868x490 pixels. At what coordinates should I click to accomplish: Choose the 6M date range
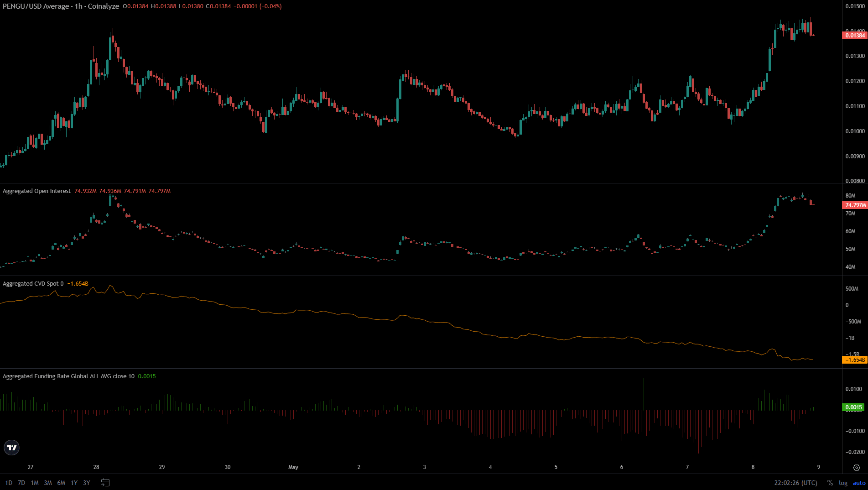[x=61, y=483]
